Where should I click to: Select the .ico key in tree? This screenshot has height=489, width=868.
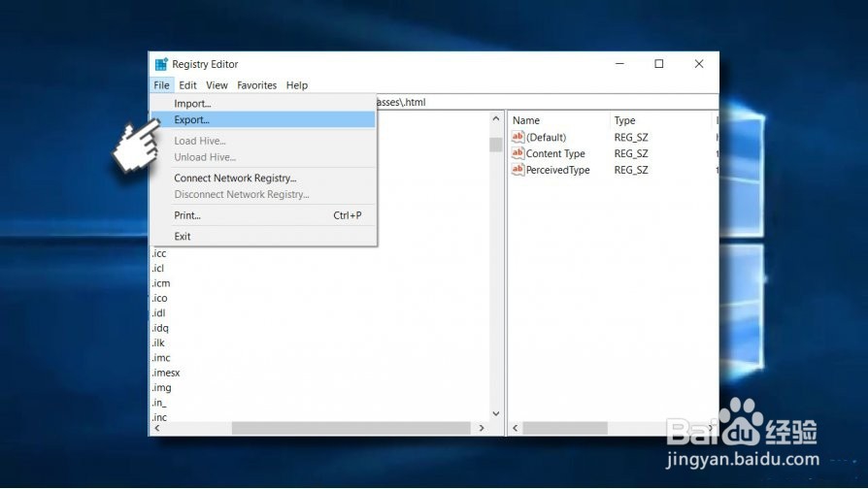tap(159, 298)
